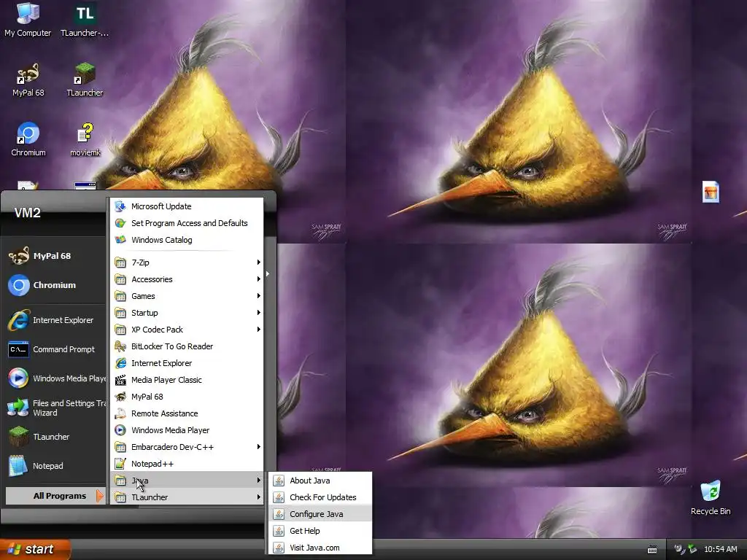Click the start button
The height and width of the screenshot is (560, 747).
tap(34, 549)
